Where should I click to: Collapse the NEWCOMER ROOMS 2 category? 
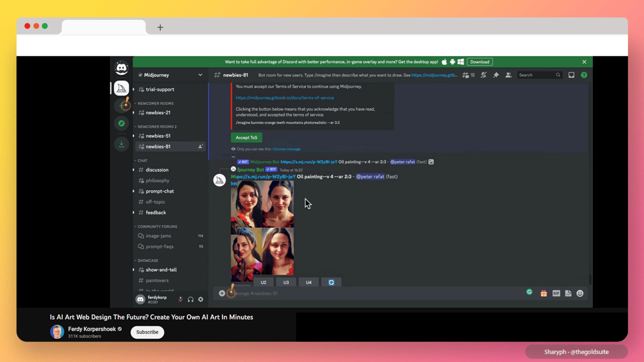click(156, 127)
